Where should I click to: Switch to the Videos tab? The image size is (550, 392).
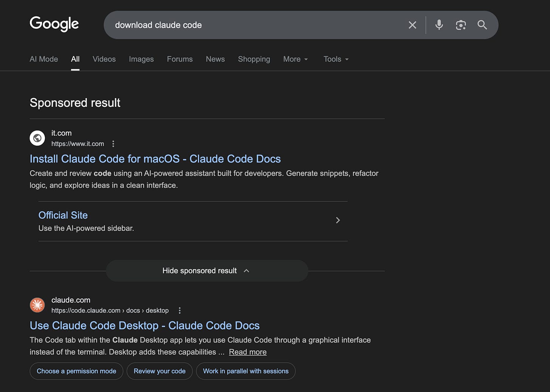pos(104,59)
